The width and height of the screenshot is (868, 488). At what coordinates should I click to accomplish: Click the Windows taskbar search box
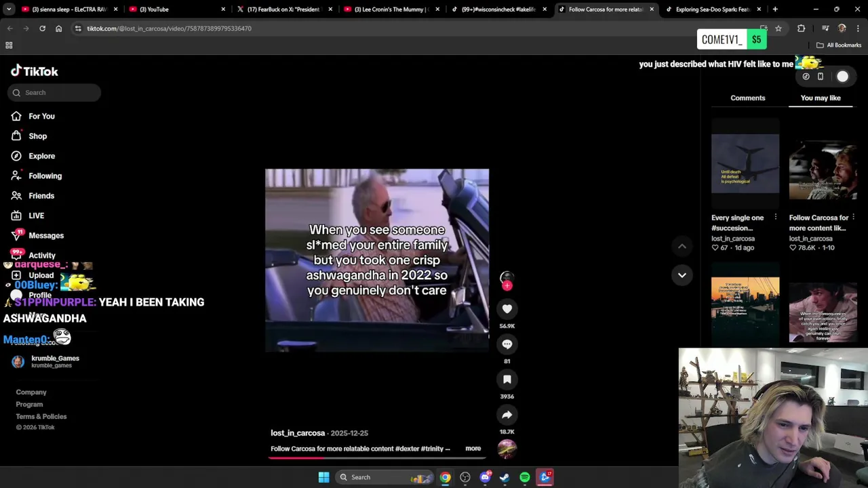tap(384, 477)
